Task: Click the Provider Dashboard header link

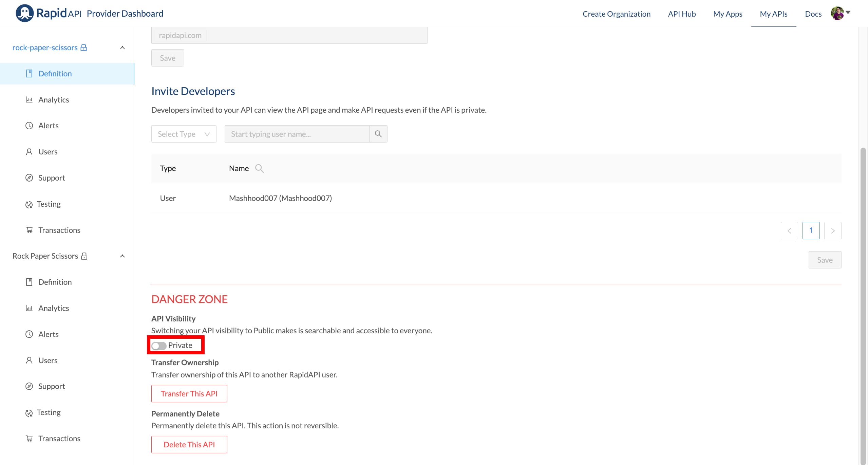Action: coord(125,14)
